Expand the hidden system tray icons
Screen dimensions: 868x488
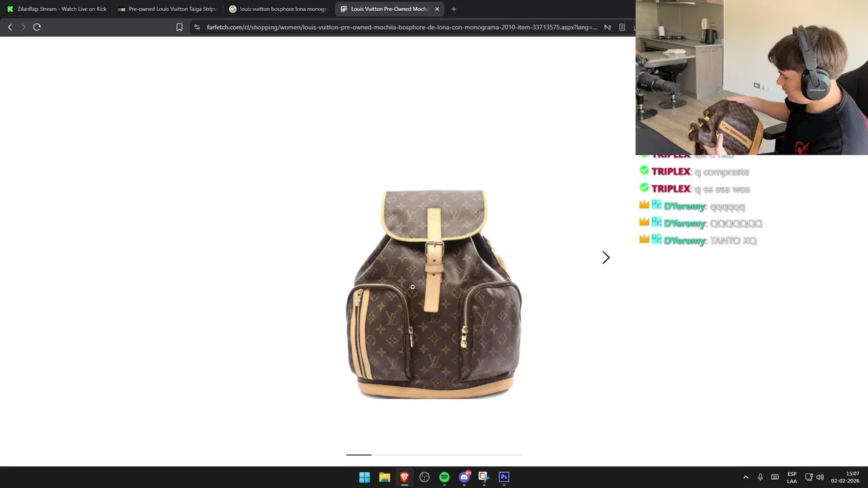click(746, 477)
